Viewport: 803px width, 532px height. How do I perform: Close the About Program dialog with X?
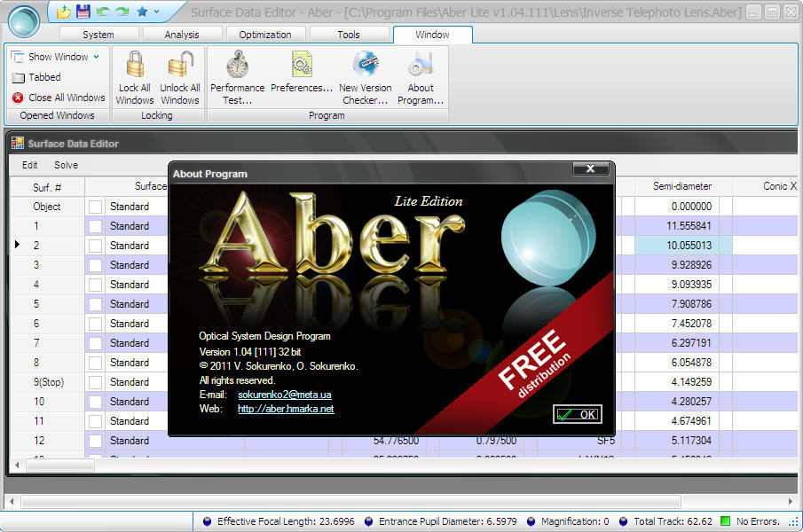590,168
